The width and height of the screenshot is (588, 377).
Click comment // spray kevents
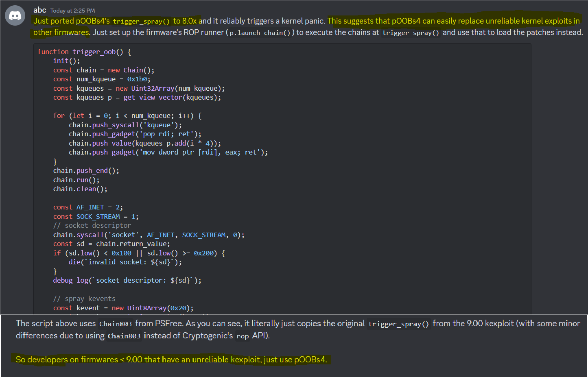84,299
